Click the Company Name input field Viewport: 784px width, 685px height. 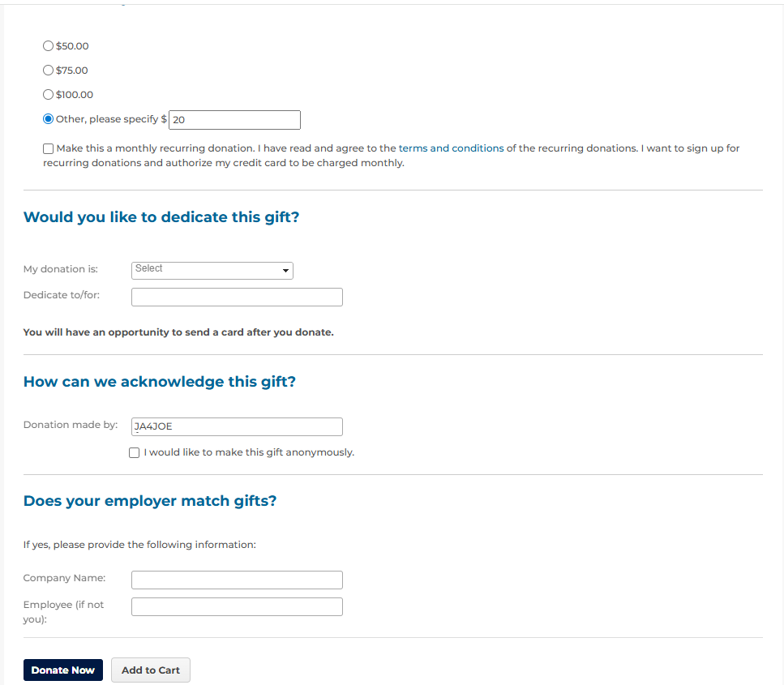(x=237, y=580)
